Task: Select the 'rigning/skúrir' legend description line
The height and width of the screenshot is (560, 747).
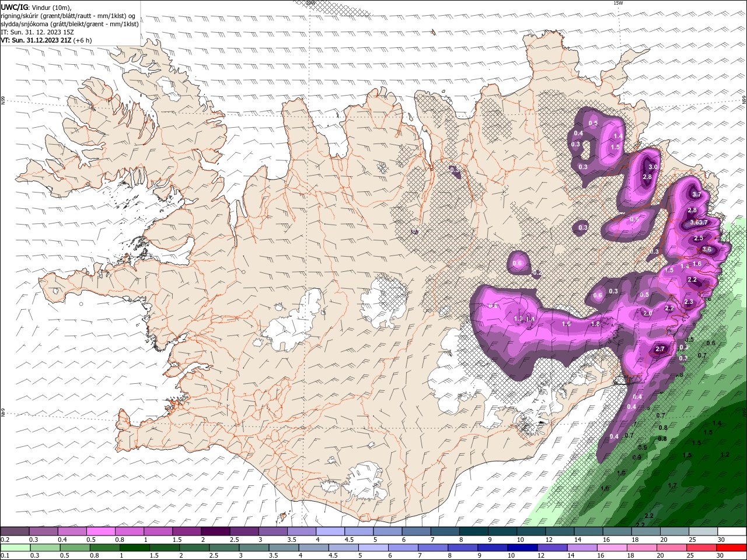Action: (x=68, y=16)
